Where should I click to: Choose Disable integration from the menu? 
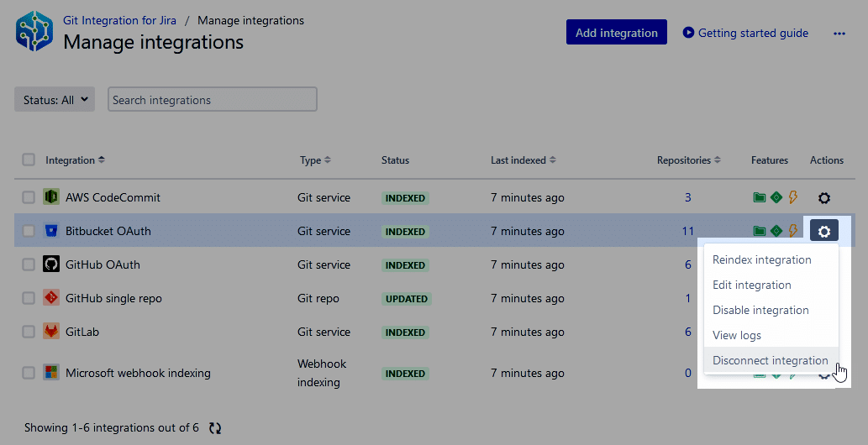(x=771, y=310)
